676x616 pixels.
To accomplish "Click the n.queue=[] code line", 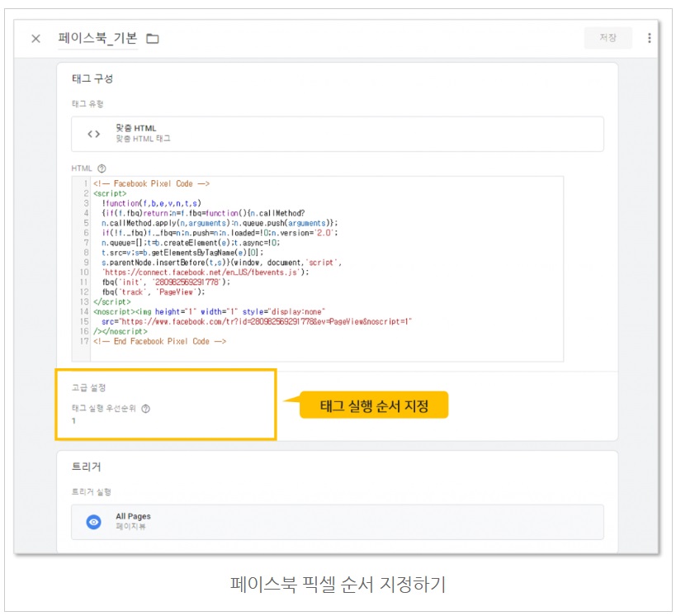I will 191,243.
